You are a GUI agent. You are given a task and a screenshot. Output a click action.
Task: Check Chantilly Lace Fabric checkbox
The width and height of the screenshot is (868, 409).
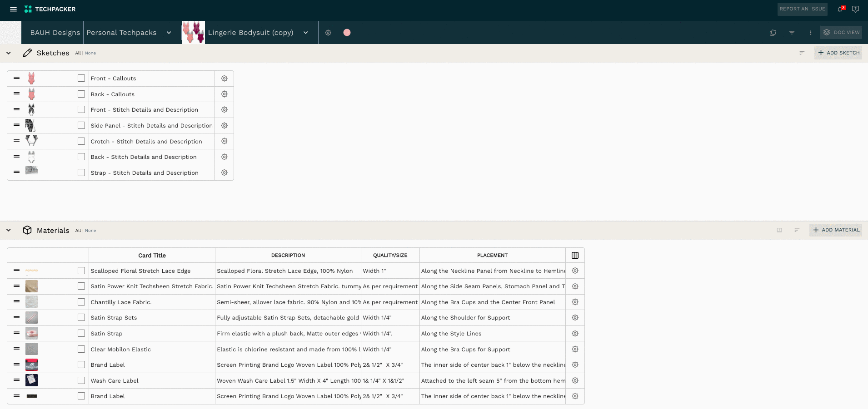click(81, 302)
